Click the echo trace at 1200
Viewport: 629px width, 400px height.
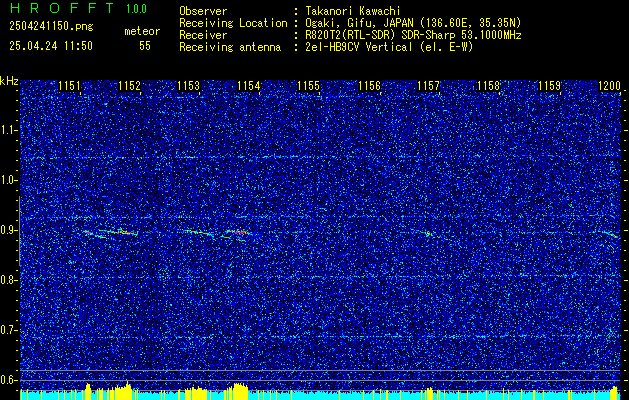click(611, 234)
